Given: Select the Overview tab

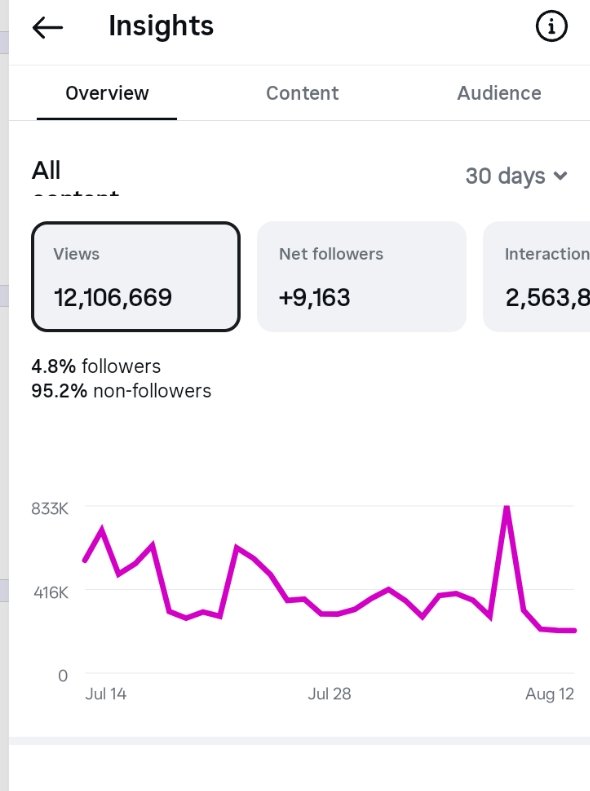Looking at the screenshot, I should [107, 93].
